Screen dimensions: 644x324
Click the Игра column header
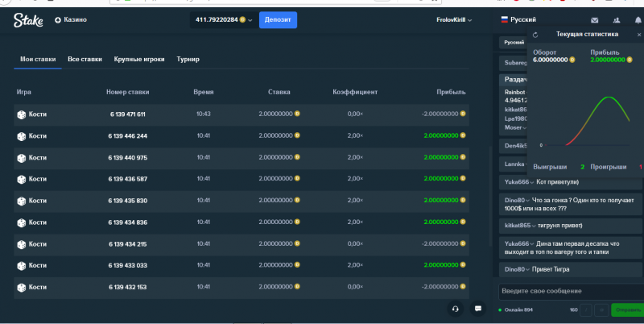click(24, 92)
